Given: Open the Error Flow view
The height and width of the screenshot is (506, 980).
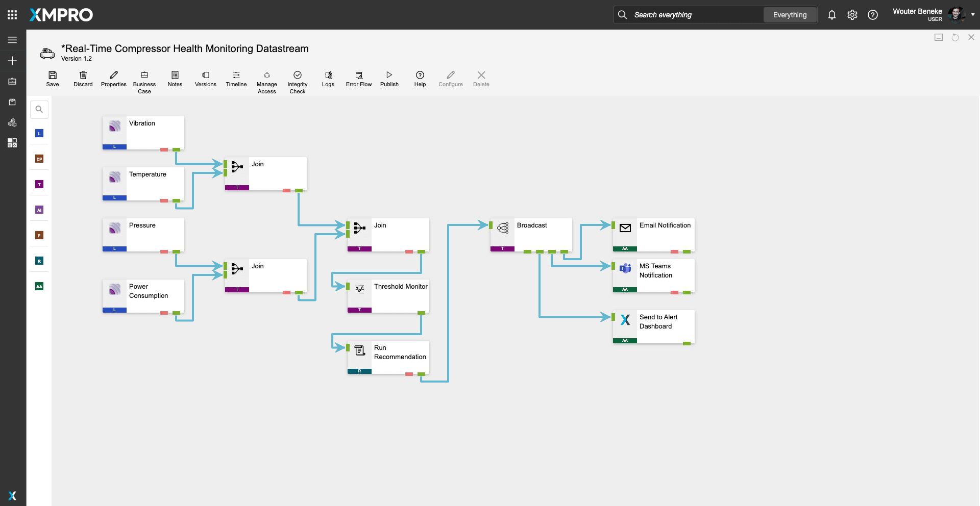Looking at the screenshot, I should tap(359, 79).
